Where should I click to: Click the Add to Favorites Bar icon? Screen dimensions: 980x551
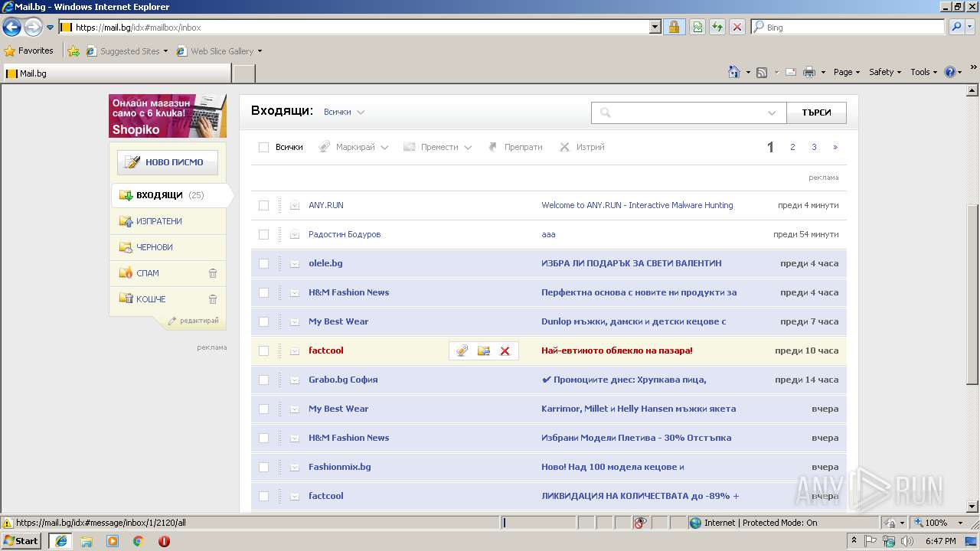coord(73,51)
